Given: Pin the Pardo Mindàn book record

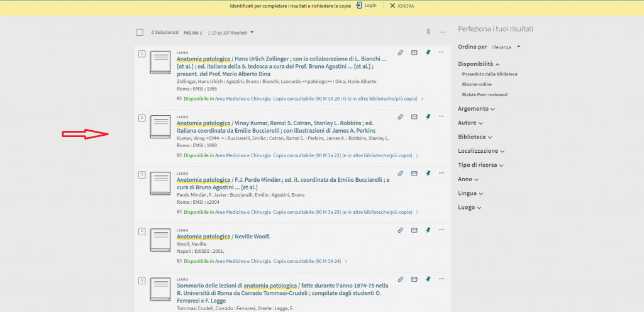Looking at the screenshot, I should click(428, 173).
